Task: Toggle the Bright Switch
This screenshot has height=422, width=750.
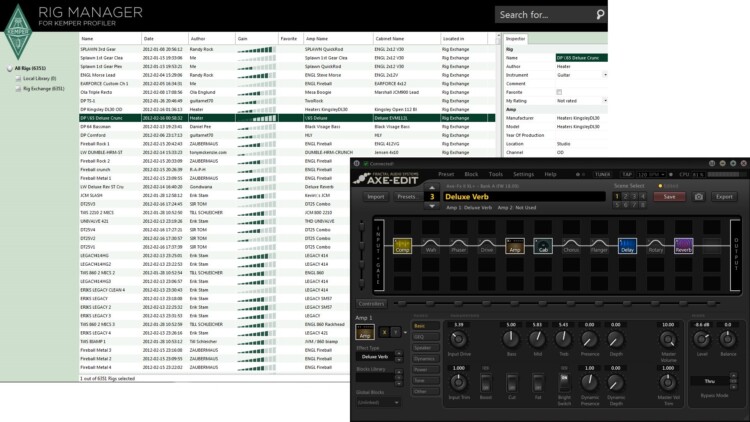Action: click(x=564, y=383)
